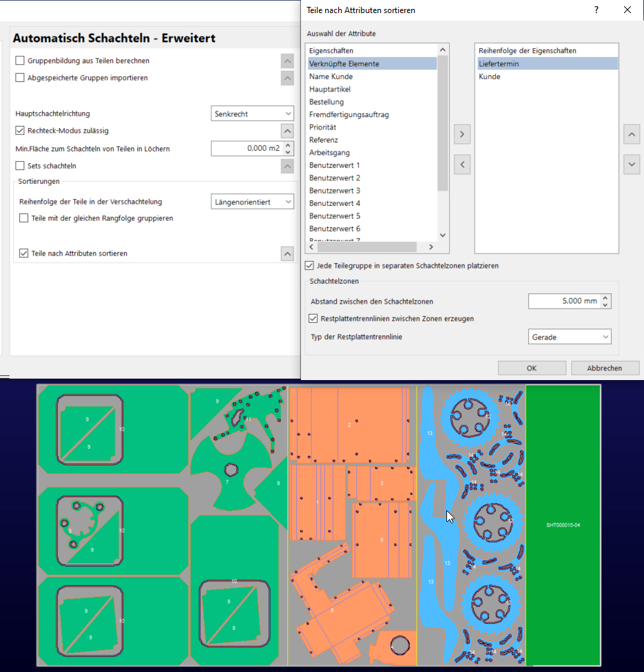Click the Abstand zwischen Schachtelzonen value field
Image resolution: width=644 pixels, height=672 pixels.
coord(563,302)
